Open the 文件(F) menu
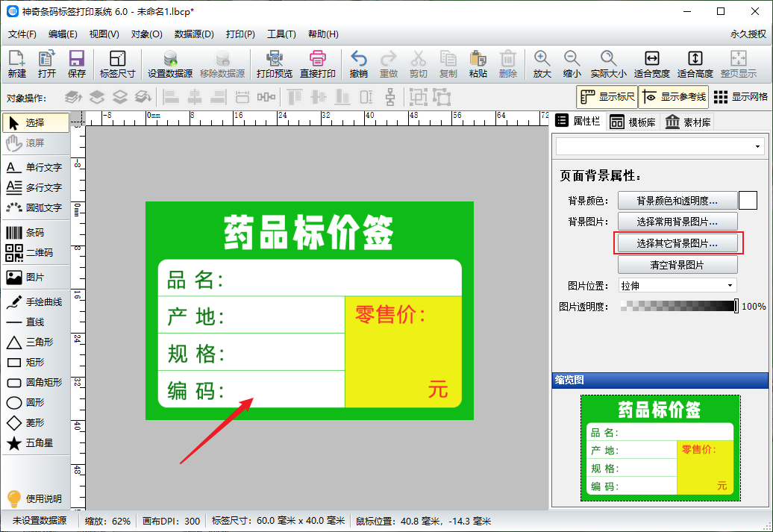 (x=22, y=34)
